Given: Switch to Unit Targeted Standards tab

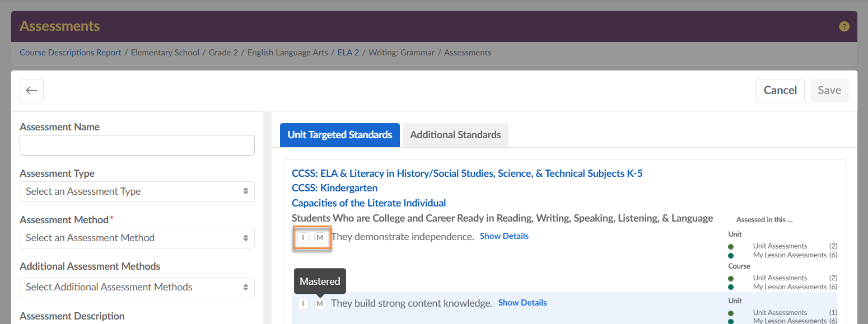Looking at the screenshot, I should 339,135.
